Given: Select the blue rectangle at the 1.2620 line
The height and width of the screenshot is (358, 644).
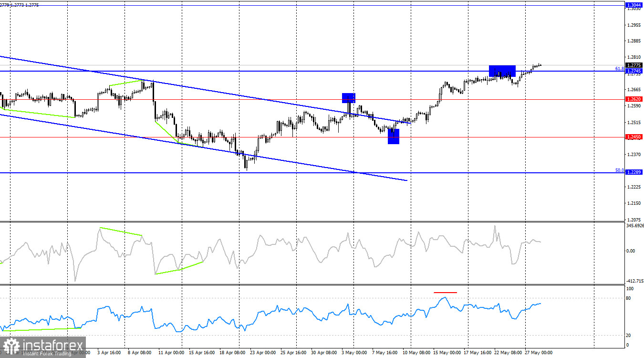Looking at the screenshot, I should pos(349,97).
